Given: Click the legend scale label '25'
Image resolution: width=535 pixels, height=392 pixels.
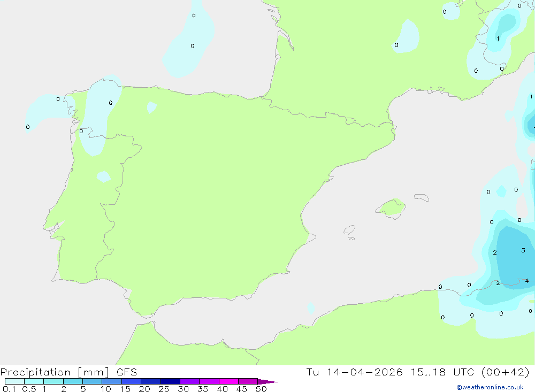Looking at the screenshot, I should click(x=164, y=389).
